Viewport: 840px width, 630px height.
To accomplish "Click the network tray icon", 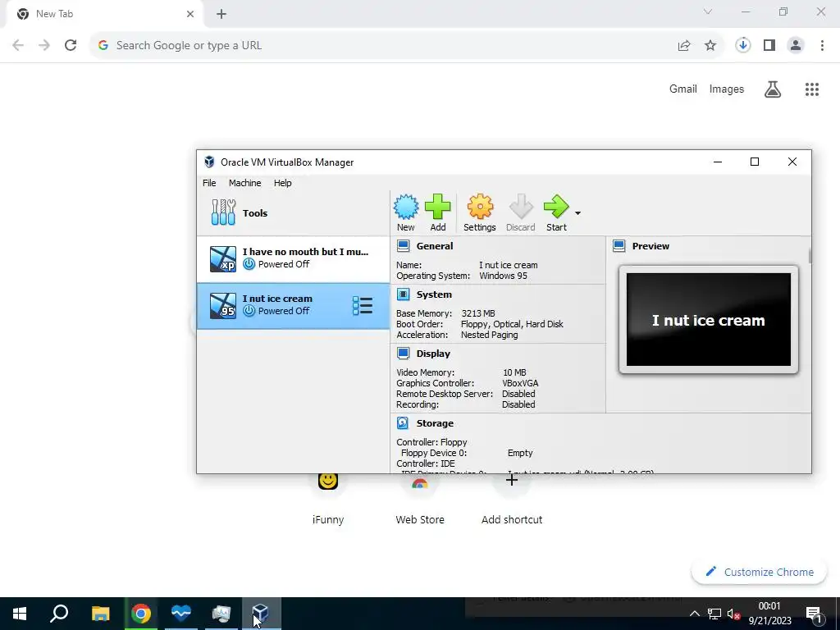I will click(714, 614).
